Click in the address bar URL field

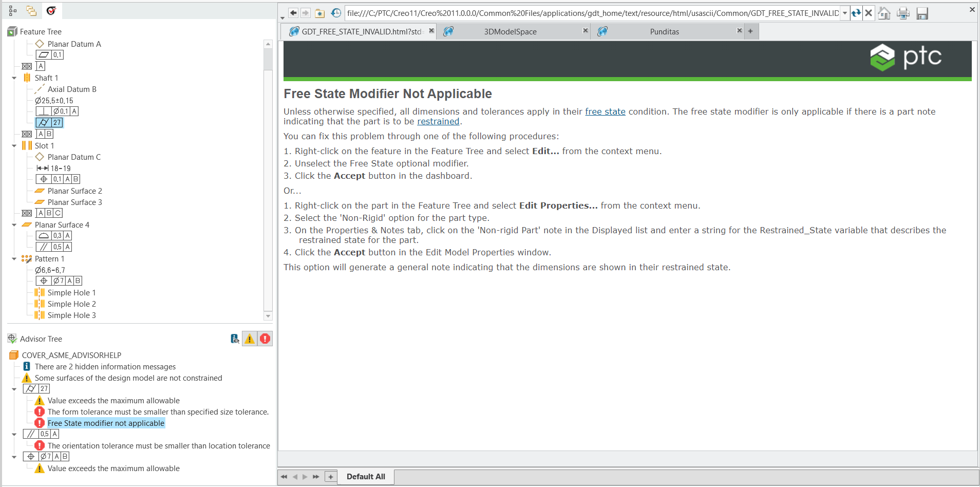(592, 13)
